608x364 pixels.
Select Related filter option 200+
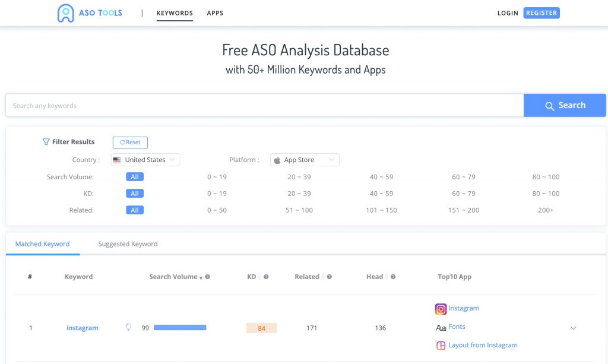546,210
